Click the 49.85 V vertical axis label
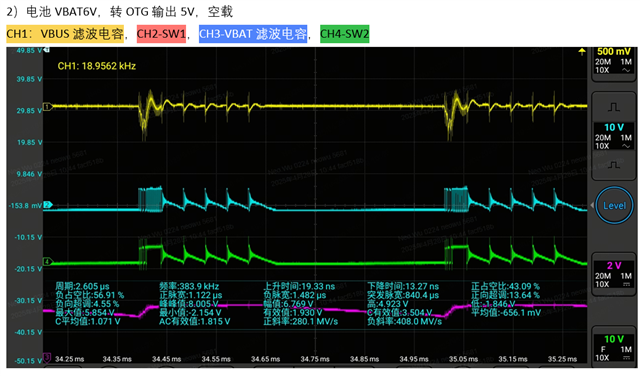Screen dimensions: 640x376 (29, 50)
